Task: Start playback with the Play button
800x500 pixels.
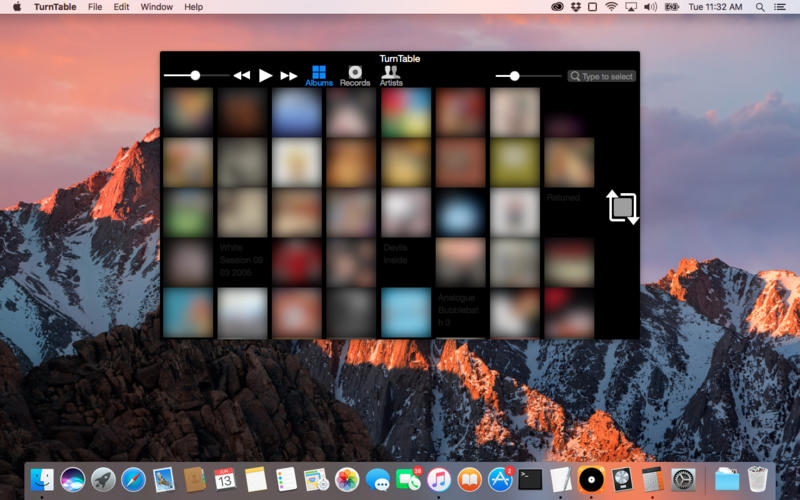Action: click(265, 76)
